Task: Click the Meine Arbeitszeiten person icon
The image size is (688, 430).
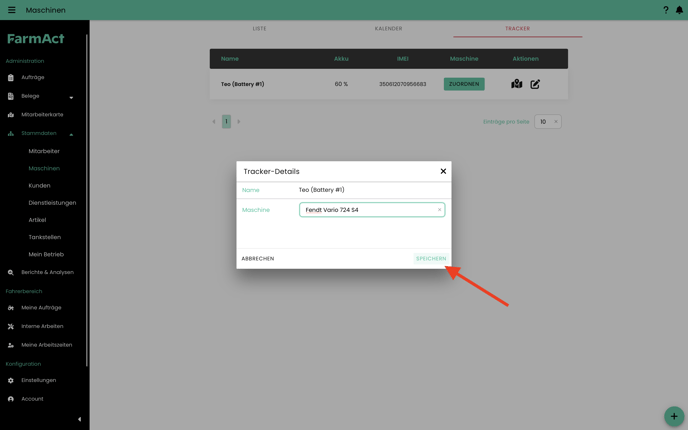Action: tap(11, 345)
